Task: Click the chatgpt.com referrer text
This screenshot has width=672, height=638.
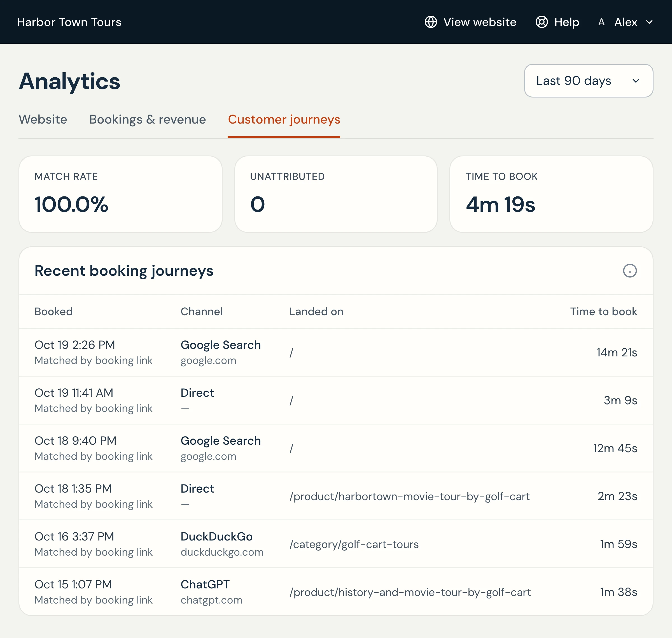Action: [x=211, y=600]
